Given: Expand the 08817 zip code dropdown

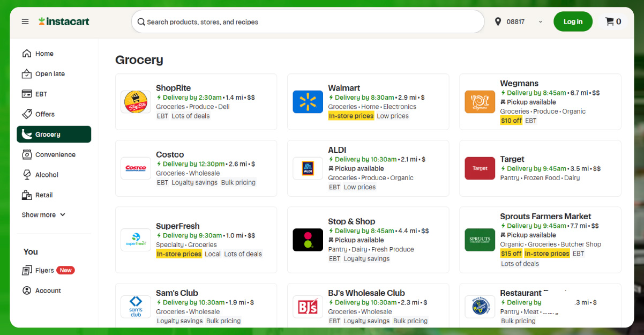Looking at the screenshot, I should [x=540, y=22].
